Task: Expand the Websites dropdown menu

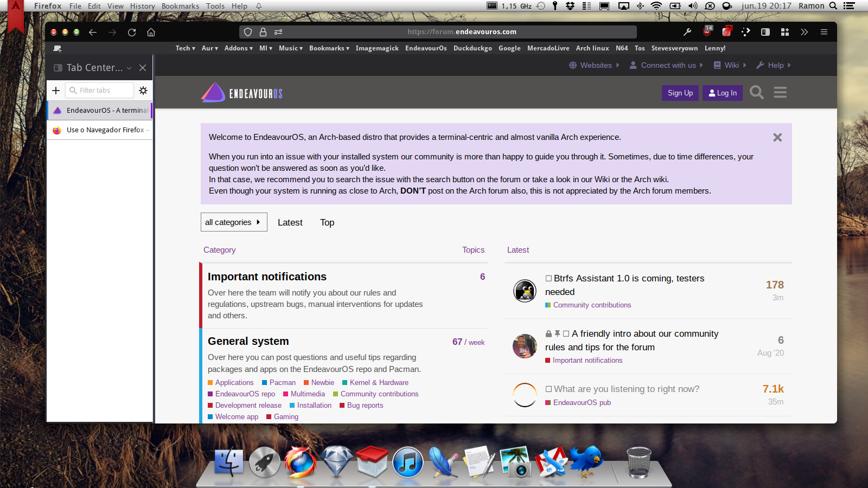Action: (594, 65)
